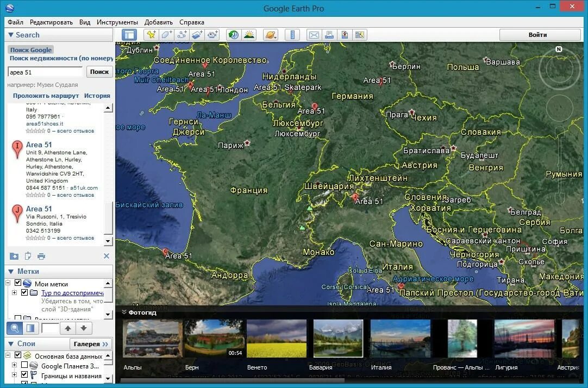Click the print icon in top toolbar
Viewport: 588px width, 388px height.
[x=329, y=35]
